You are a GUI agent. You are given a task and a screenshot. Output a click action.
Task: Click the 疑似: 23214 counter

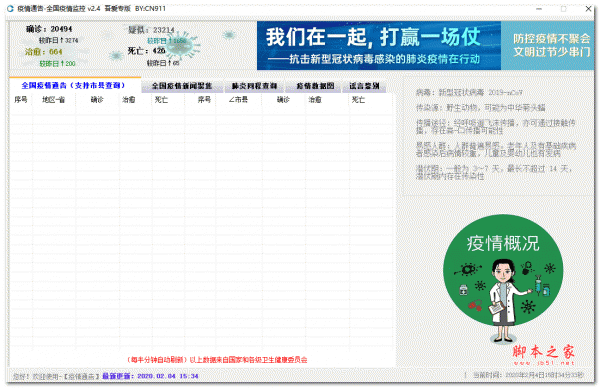pyautogui.click(x=151, y=30)
